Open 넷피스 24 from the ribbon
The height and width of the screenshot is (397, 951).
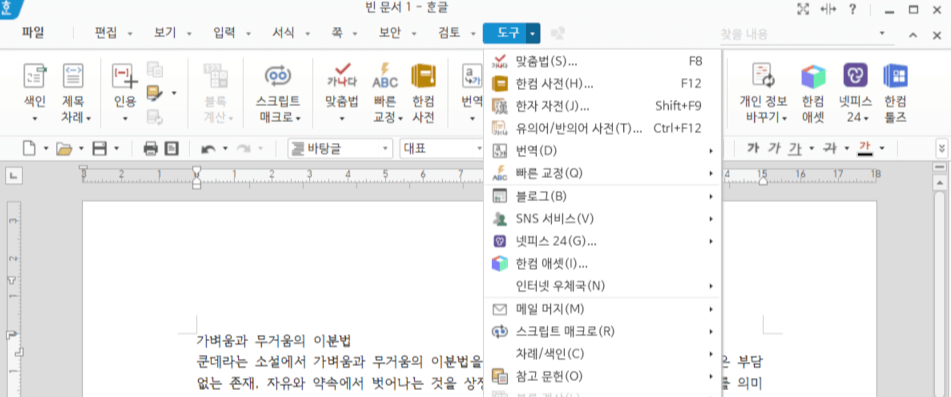click(x=855, y=93)
